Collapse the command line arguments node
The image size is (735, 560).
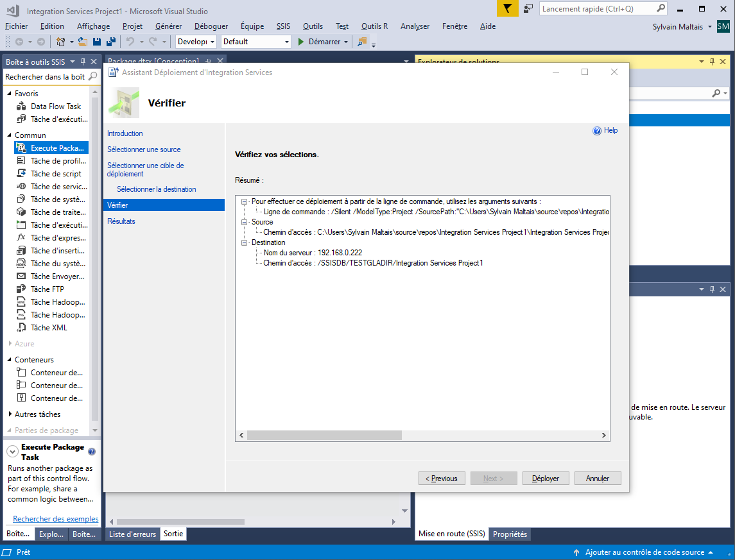(244, 201)
